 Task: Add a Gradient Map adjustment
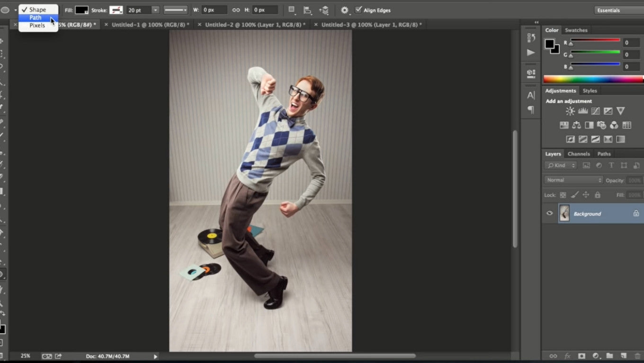pos(621,139)
